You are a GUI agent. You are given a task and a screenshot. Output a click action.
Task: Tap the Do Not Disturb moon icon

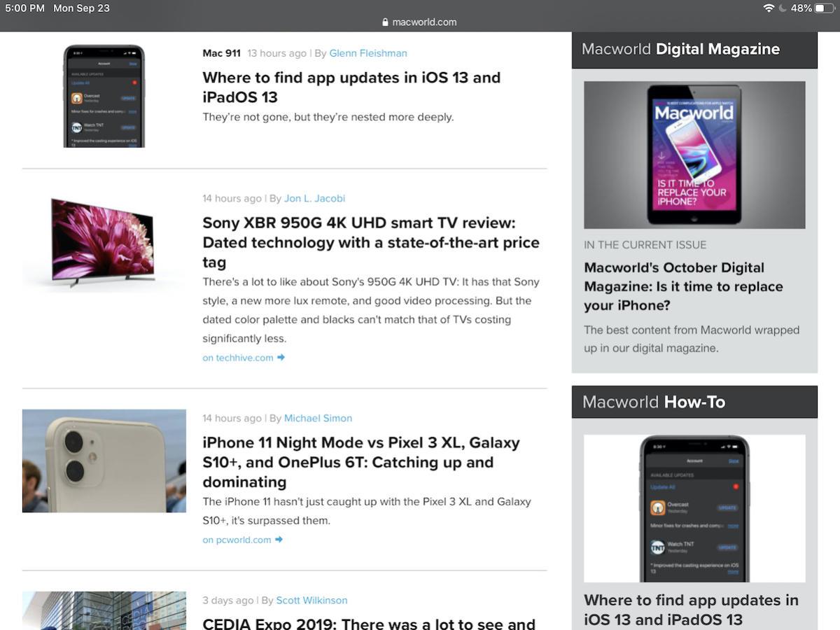[783, 8]
